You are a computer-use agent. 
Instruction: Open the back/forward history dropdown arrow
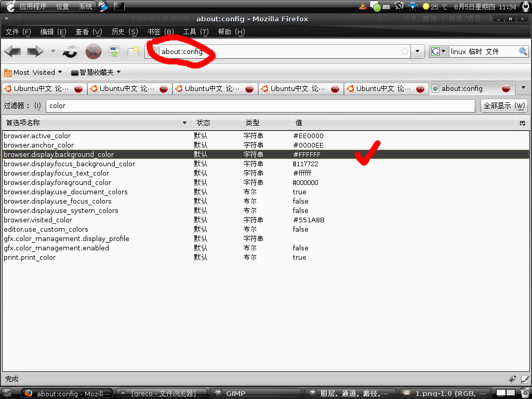click(53, 51)
